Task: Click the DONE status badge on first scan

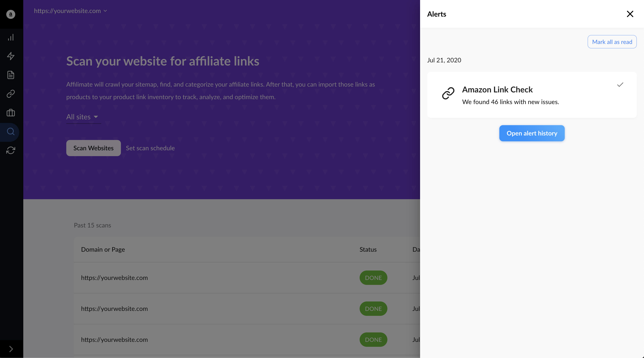Action: pos(373,278)
